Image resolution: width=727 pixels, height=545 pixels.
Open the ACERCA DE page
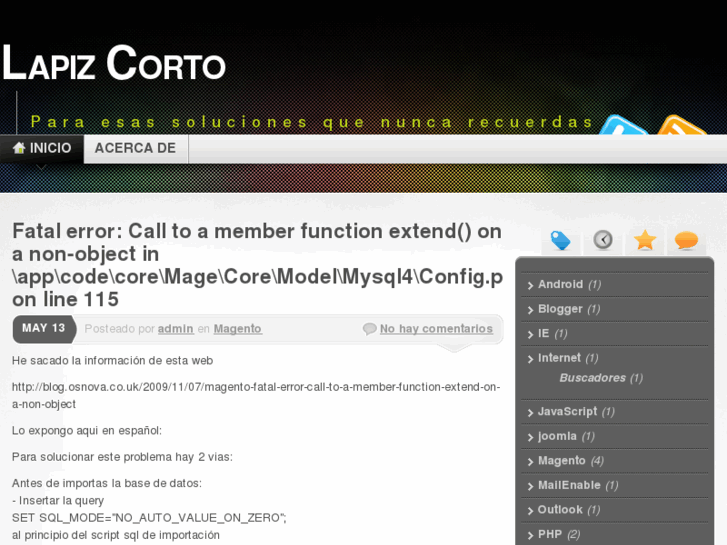135,148
